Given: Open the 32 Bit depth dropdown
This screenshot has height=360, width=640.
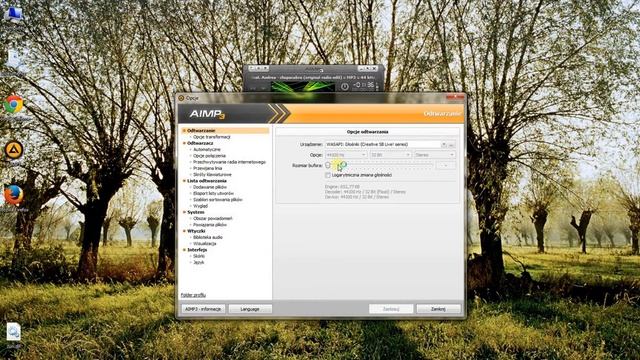Looking at the screenshot, I should 391,155.
